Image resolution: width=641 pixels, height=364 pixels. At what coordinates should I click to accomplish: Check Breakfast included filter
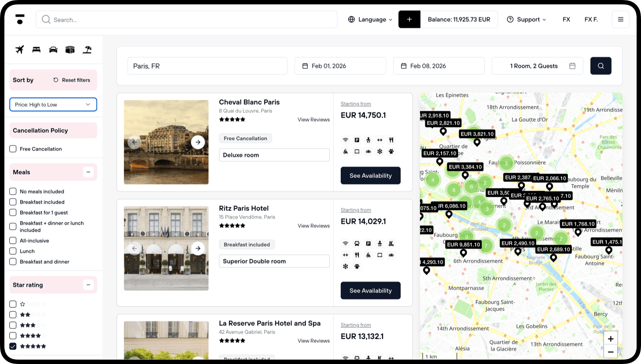point(13,202)
